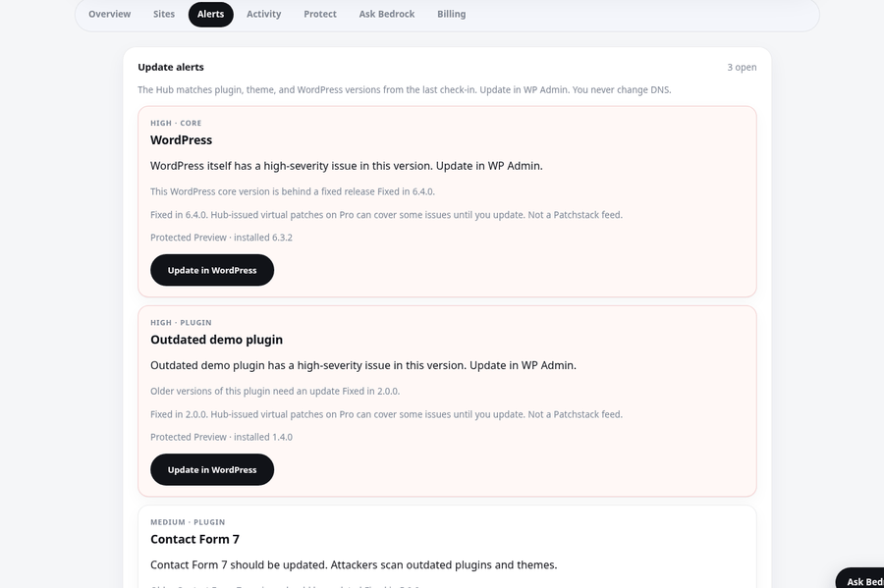Click the 'Update alerts' heading
Viewport: 884px width, 588px height.
171,67
